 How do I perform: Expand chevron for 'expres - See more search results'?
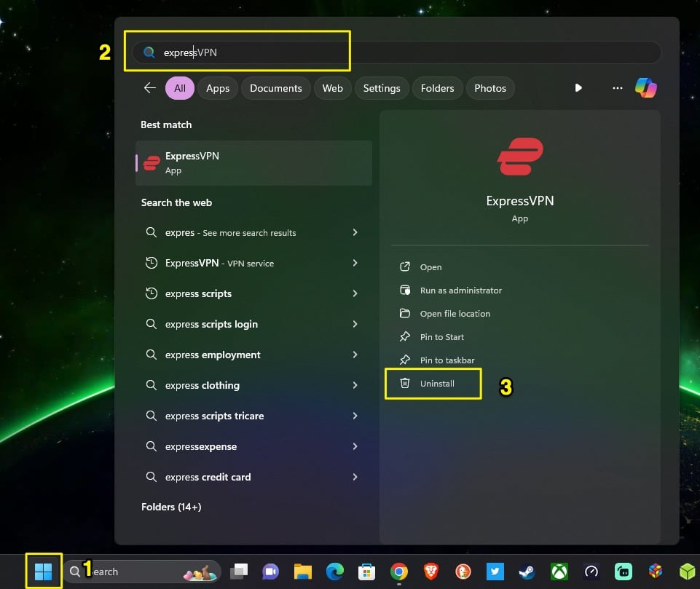(x=355, y=232)
